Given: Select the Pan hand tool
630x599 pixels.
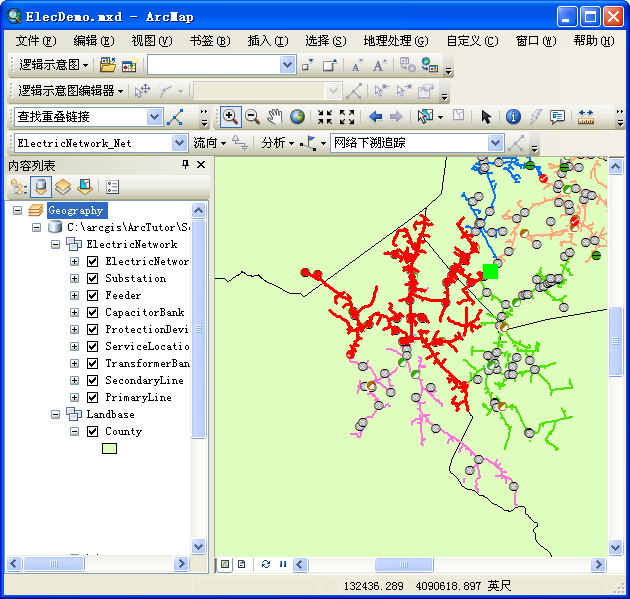Looking at the screenshot, I should point(275,117).
